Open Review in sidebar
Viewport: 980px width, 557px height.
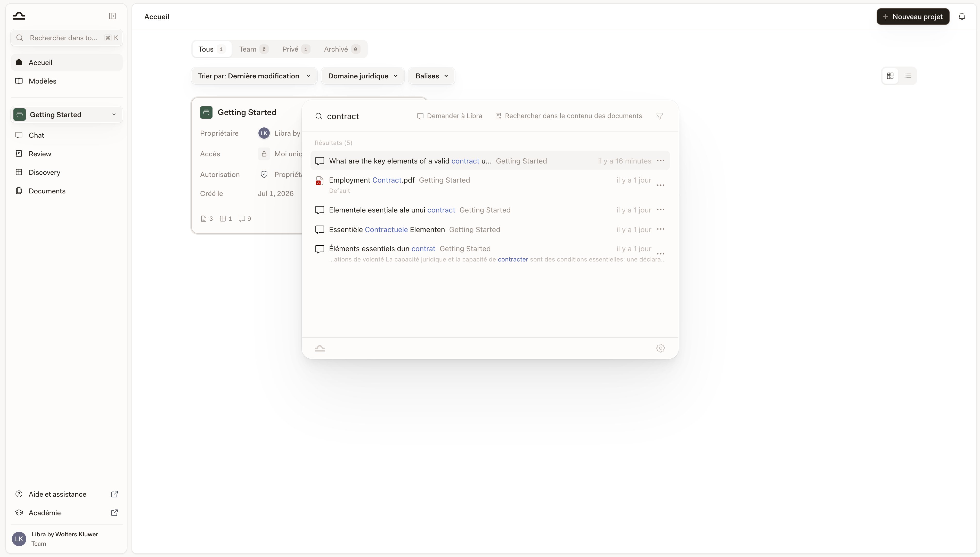[x=67, y=154]
